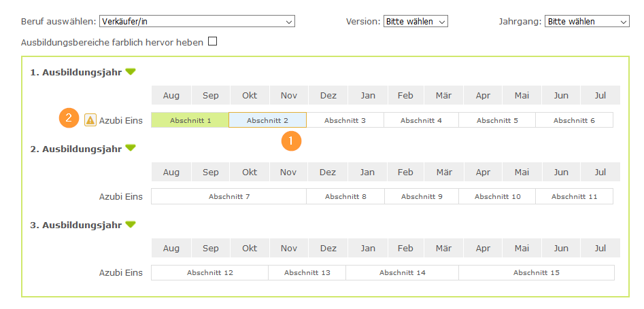Click the Abschnitt 3 segment
This screenshot has height=309, width=644.
click(345, 120)
